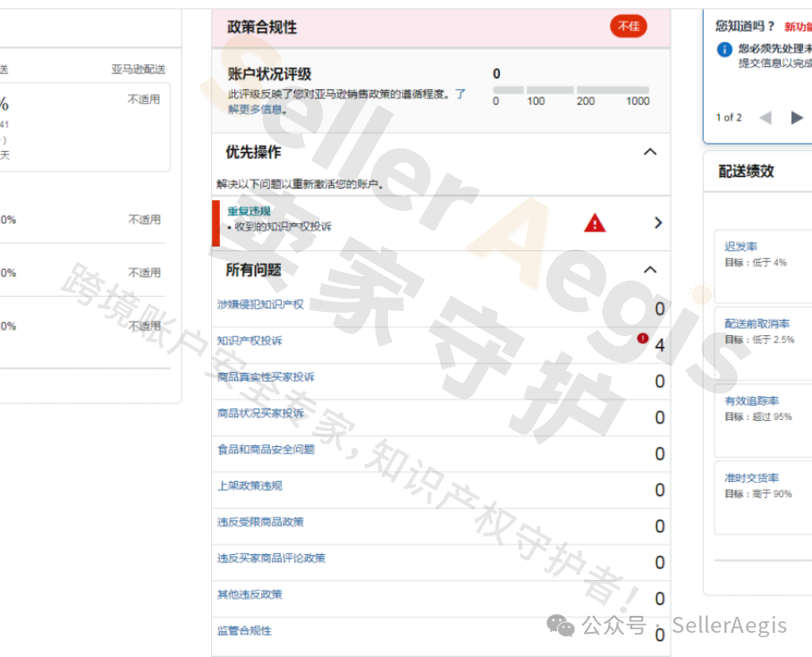Open the 知识产权投诉 row in 所有问题
The width and height of the screenshot is (812, 657).
[441, 345]
